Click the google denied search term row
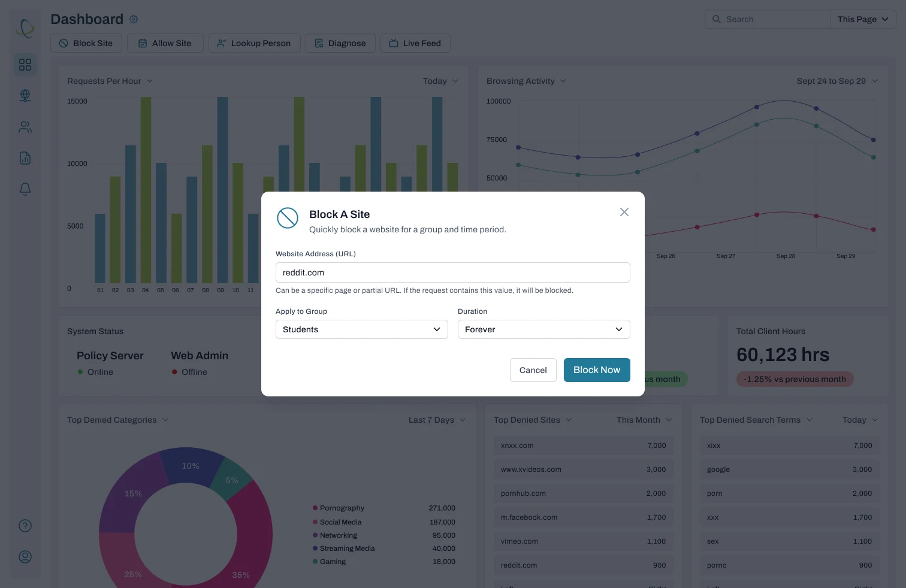Screen dimensions: 906x588 point(790,469)
